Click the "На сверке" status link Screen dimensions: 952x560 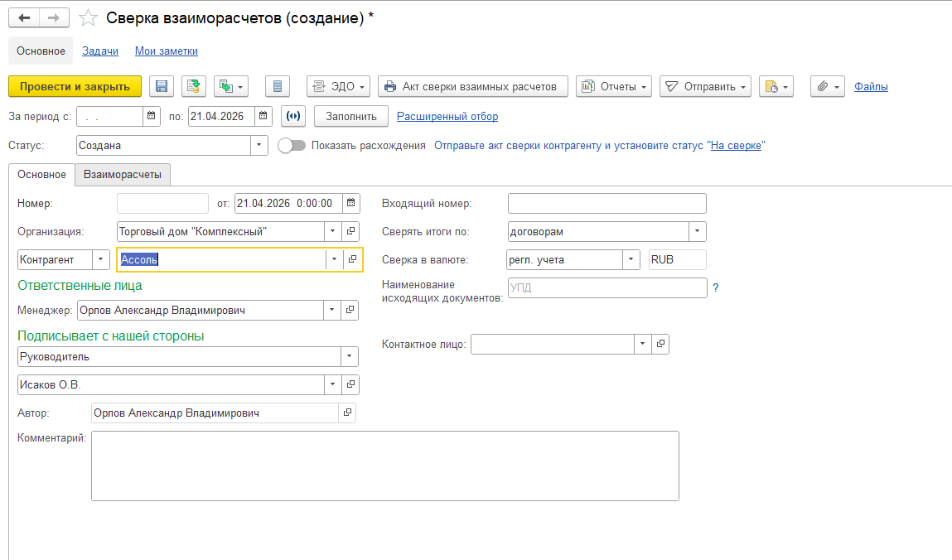736,145
